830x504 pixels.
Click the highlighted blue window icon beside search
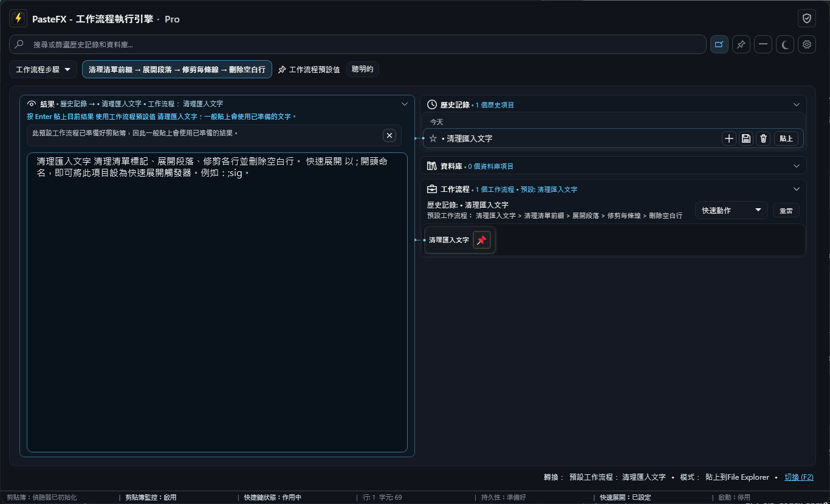click(719, 44)
